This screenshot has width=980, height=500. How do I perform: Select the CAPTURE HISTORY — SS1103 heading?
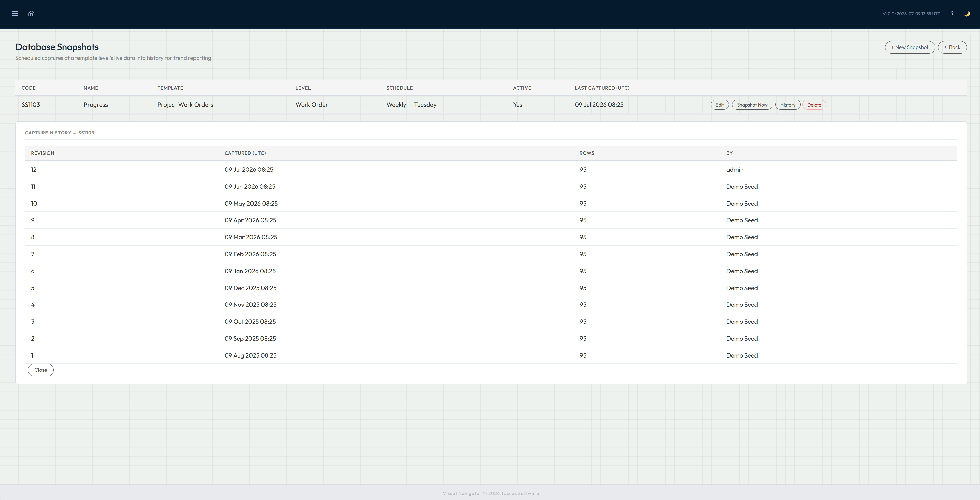click(x=59, y=133)
